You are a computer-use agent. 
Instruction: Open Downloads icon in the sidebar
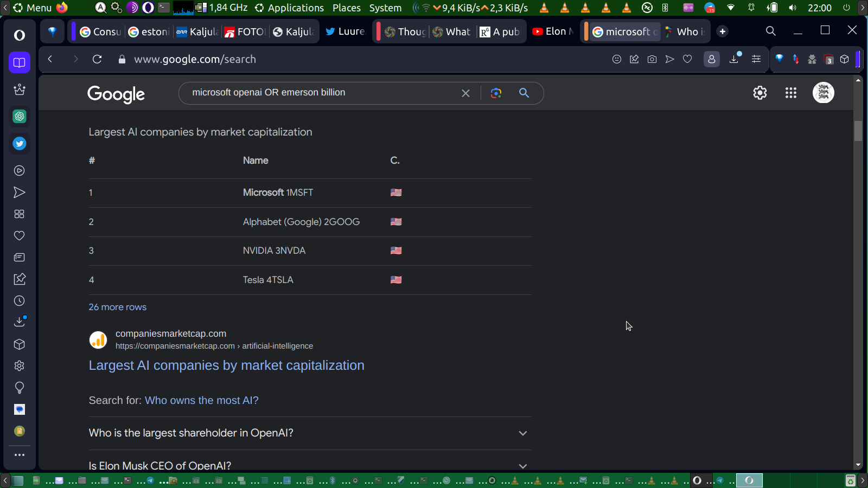tap(20, 322)
